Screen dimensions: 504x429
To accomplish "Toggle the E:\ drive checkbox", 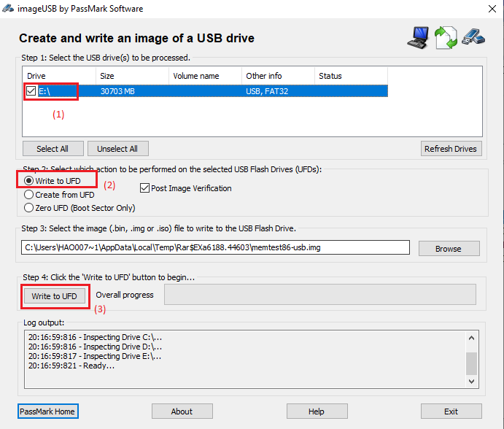I will click(x=31, y=91).
